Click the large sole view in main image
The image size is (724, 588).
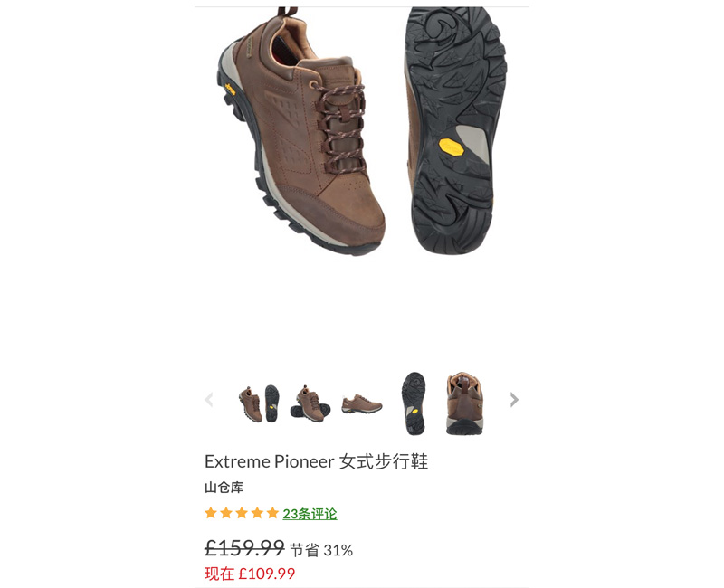(455, 130)
